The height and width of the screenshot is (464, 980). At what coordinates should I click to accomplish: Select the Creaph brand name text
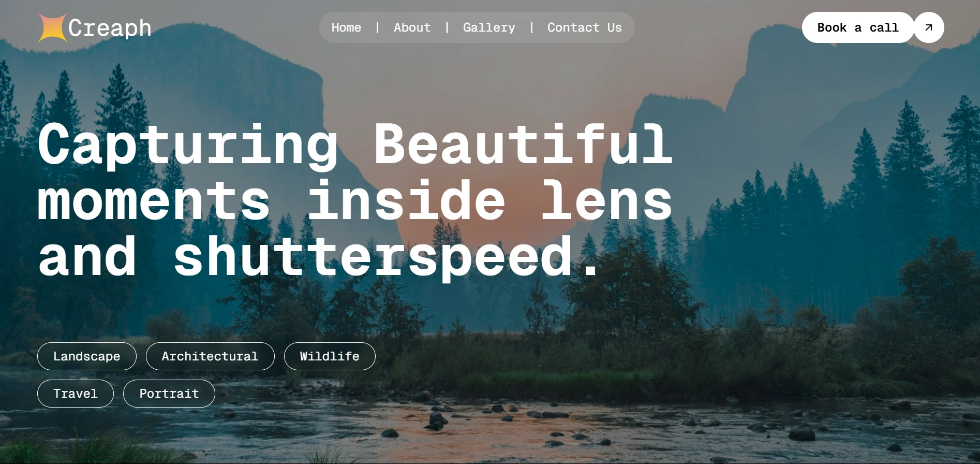pos(110,28)
